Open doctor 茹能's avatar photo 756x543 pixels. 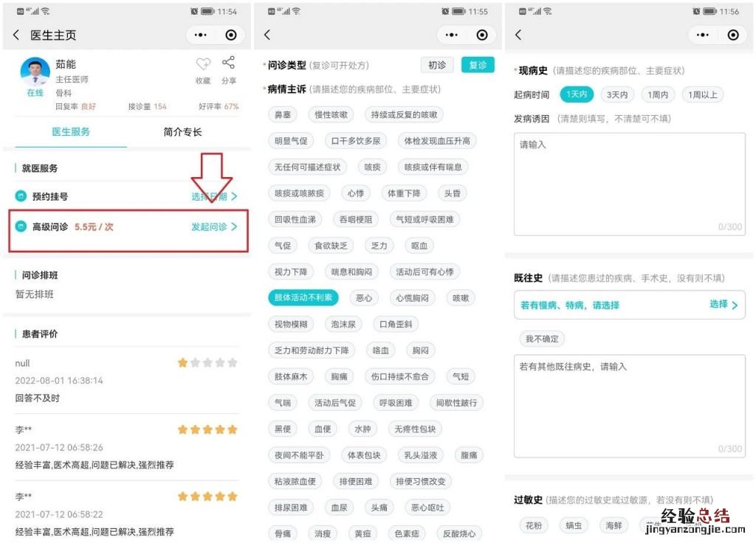pyautogui.click(x=35, y=72)
